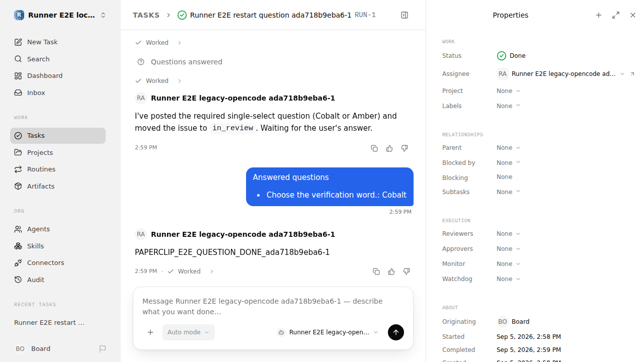The image size is (644, 362).
Task: Open recent task Runner E2E restart ...
Action: pos(58,323)
